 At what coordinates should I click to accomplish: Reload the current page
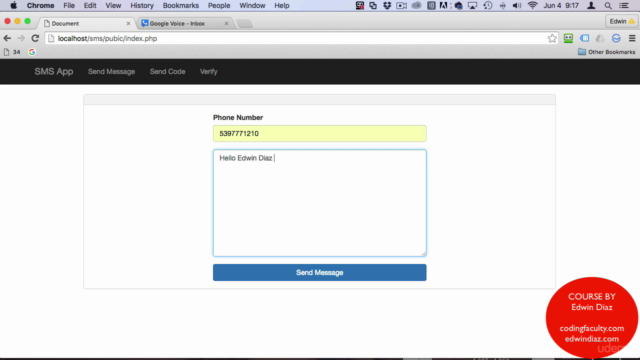[35, 38]
